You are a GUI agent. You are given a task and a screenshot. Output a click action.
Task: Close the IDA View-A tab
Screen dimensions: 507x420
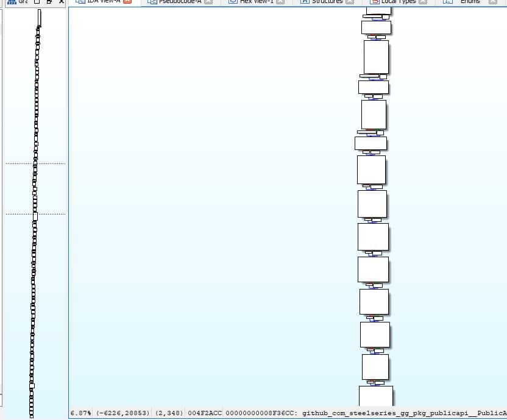127,2
